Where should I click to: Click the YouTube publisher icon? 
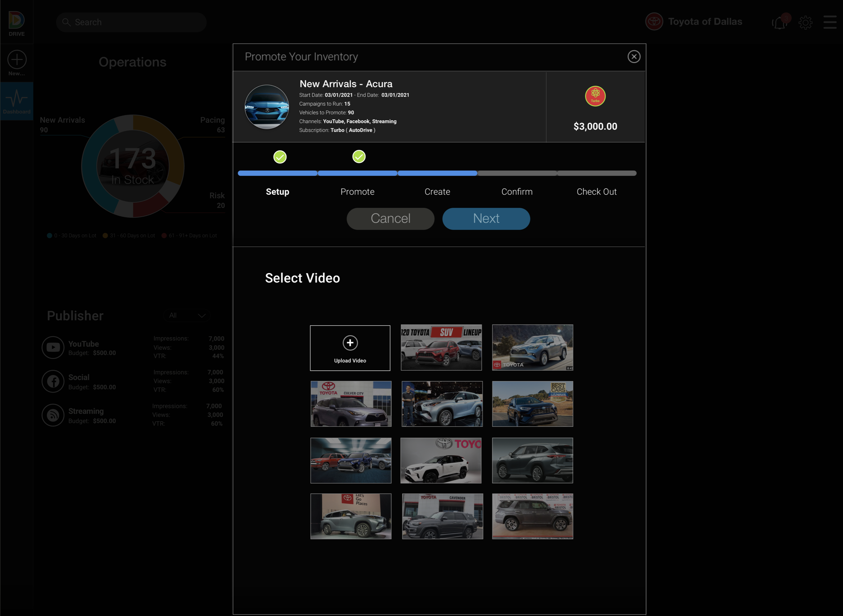[x=53, y=347]
